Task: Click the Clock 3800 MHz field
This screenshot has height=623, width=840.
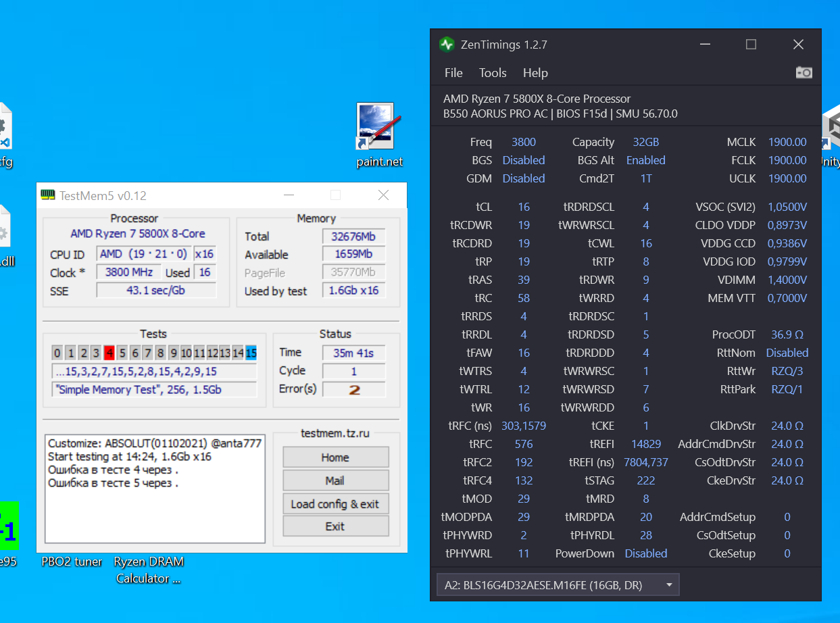Action: pyautogui.click(x=128, y=272)
